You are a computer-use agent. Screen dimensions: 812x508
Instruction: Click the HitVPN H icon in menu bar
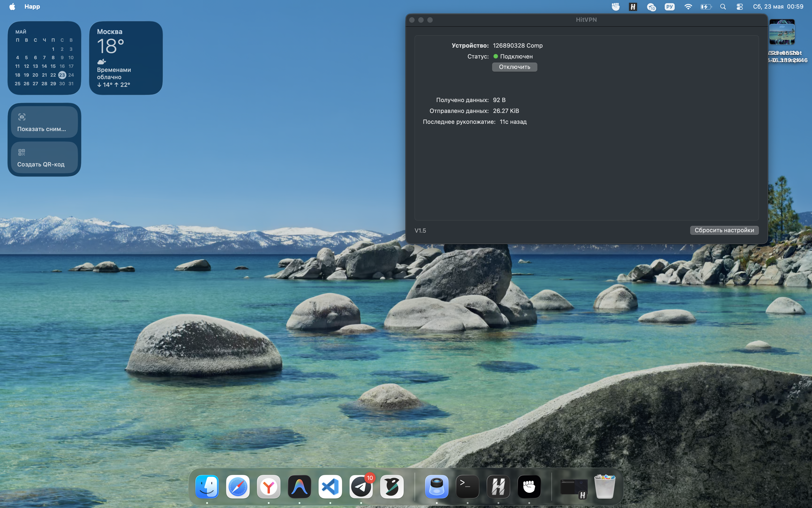click(633, 6)
